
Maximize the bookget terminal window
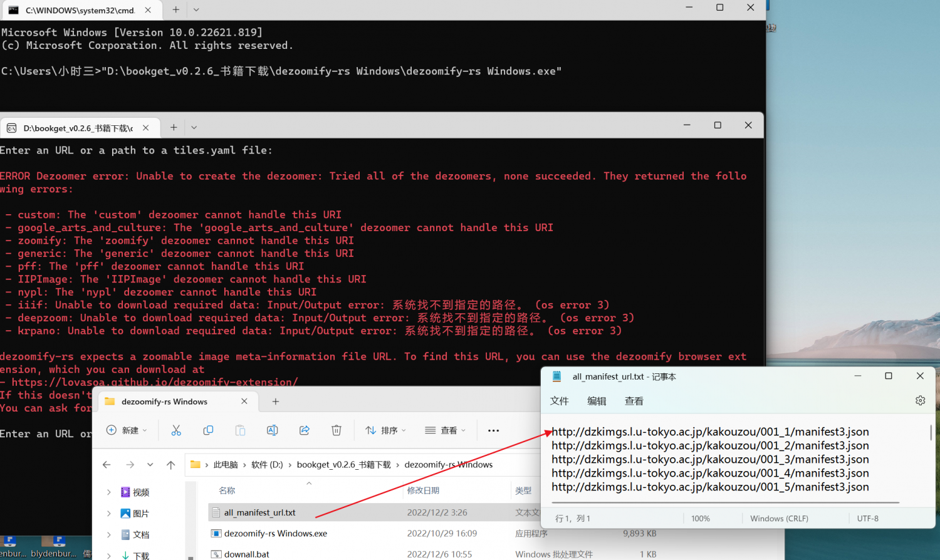click(718, 125)
